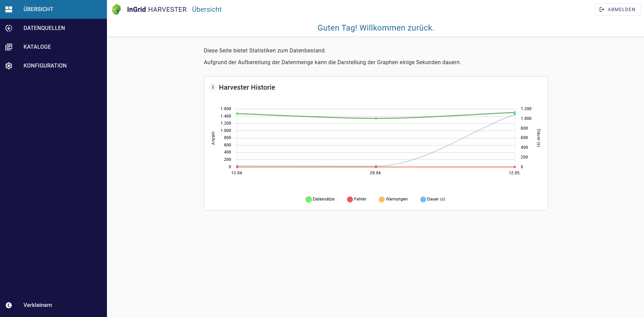Click the Übersicht dashboard icon in sidebar
644x317 pixels.
coord(9,9)
